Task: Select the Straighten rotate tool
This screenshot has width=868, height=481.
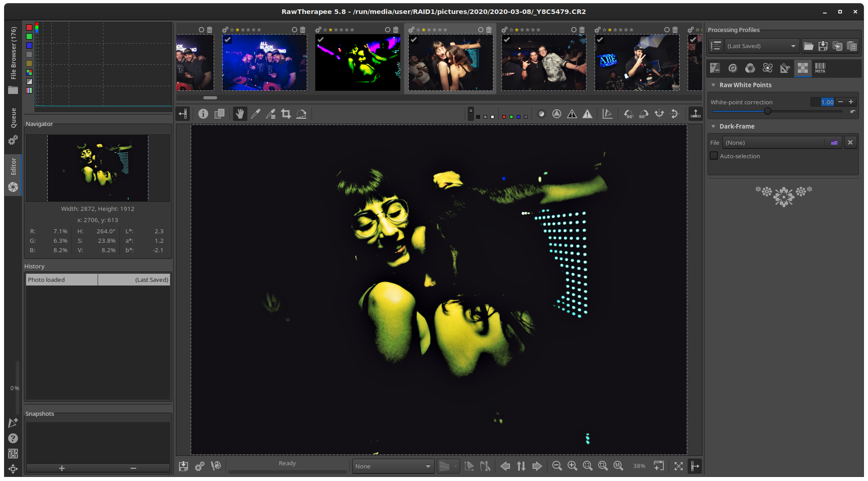Action: [x=301, y=114]
